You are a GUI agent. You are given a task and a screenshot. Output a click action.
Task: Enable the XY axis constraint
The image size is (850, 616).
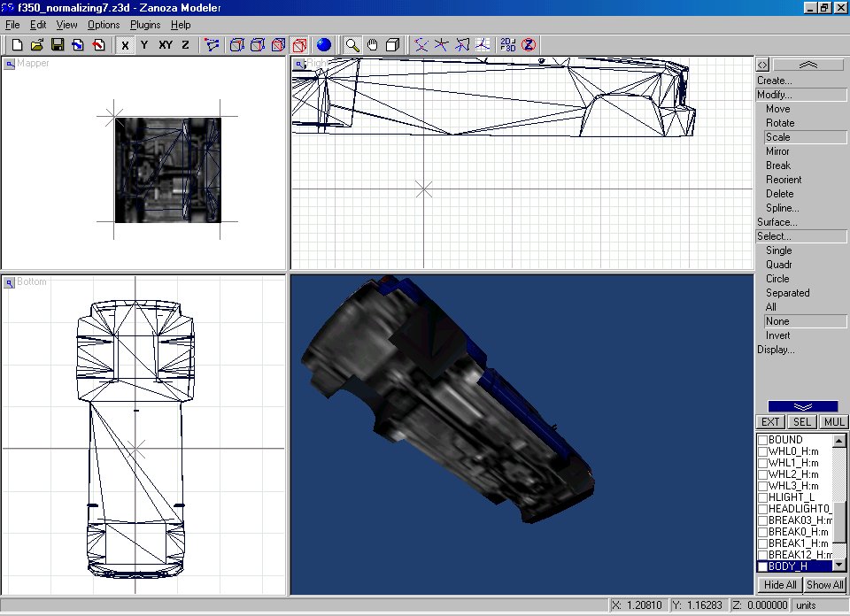click(x=166, y=44)
